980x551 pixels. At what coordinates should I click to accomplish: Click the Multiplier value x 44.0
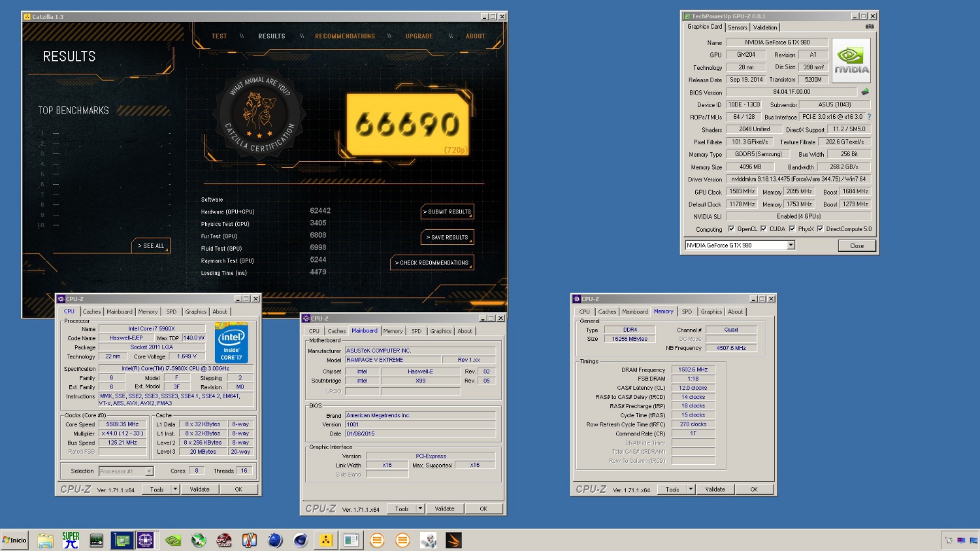[122, 433]
